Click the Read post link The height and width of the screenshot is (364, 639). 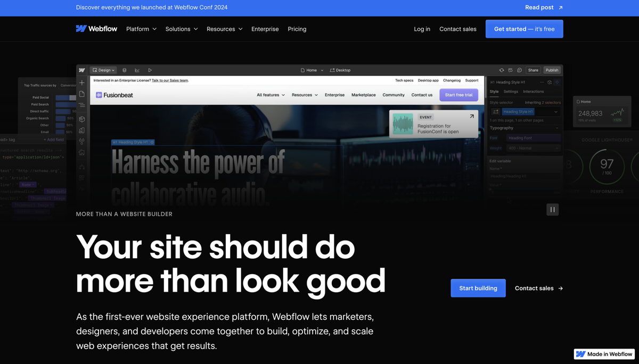click(x=539, y=7)
